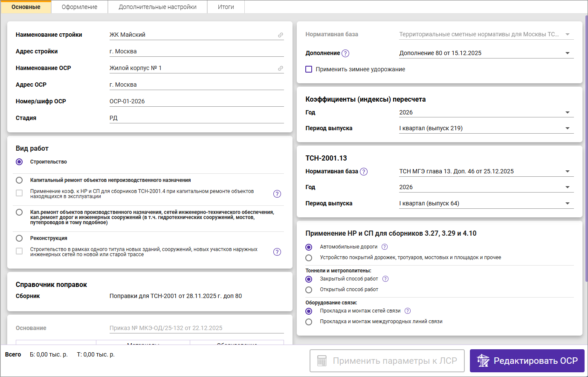The image size is (588, 377).
Task: Select Капитальный ремонт объектов непроизводственного назначения
Action: click(x=19, y=180)
